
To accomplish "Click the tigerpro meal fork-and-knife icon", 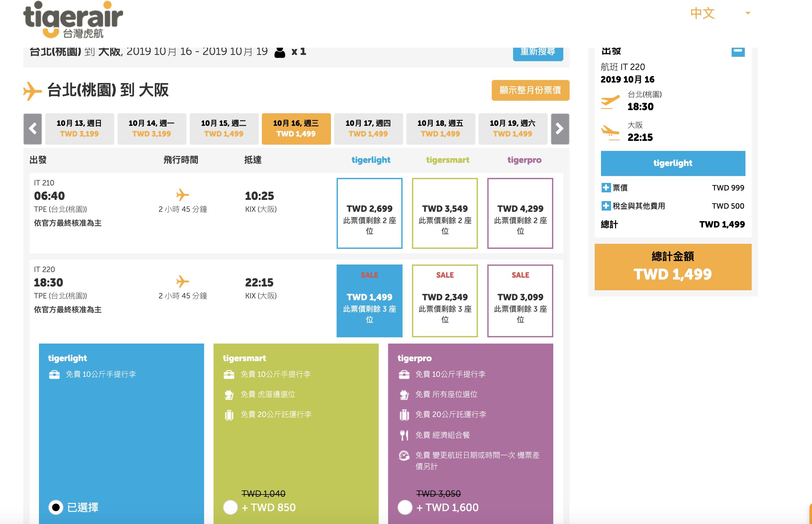I will pyautogui.click(x=404, y=435).
